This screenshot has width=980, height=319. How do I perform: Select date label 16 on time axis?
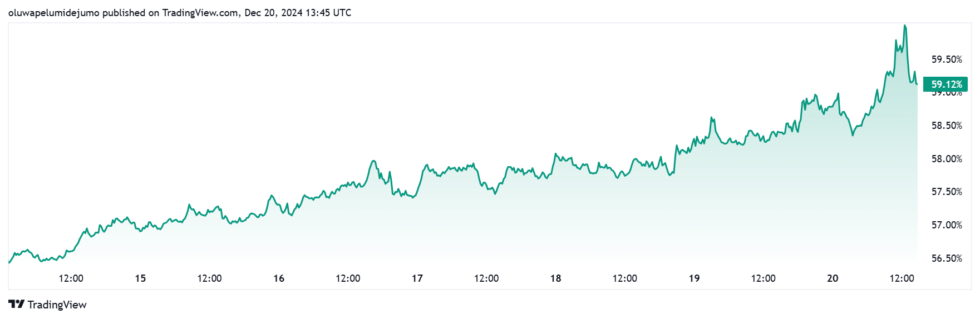(x=279, y=278)
